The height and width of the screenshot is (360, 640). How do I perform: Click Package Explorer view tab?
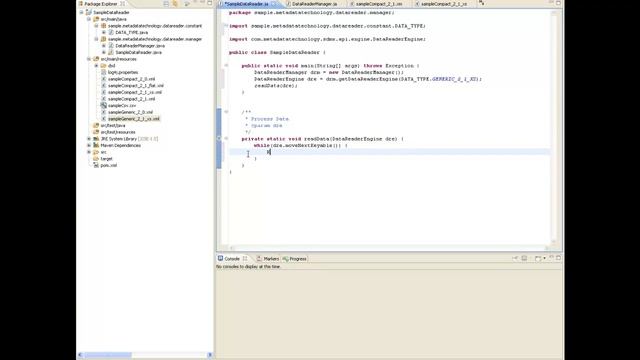click(102, 4)
